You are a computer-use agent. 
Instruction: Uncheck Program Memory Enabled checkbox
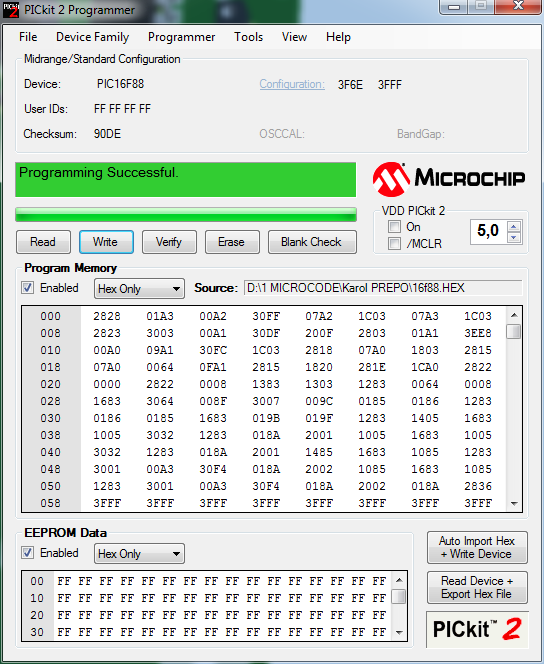pos(28,288)
